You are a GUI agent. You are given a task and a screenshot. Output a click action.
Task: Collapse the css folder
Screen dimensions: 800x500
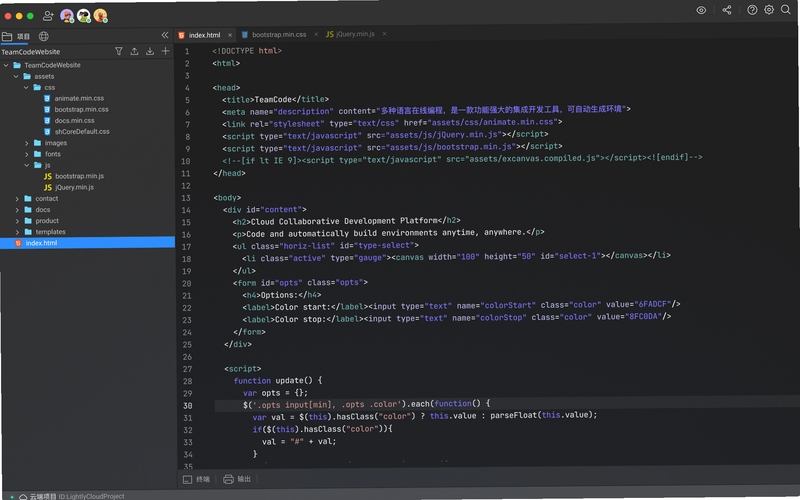point(26,88)
